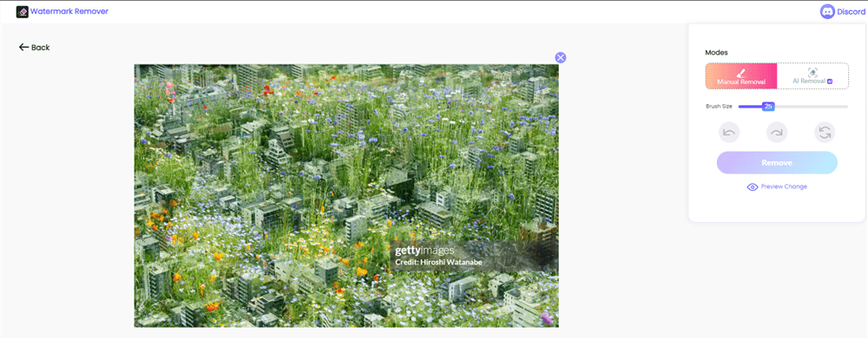868x339 pixels.
Task: Click the AI scan icon in AI Removal
Action: pos(812,73)
